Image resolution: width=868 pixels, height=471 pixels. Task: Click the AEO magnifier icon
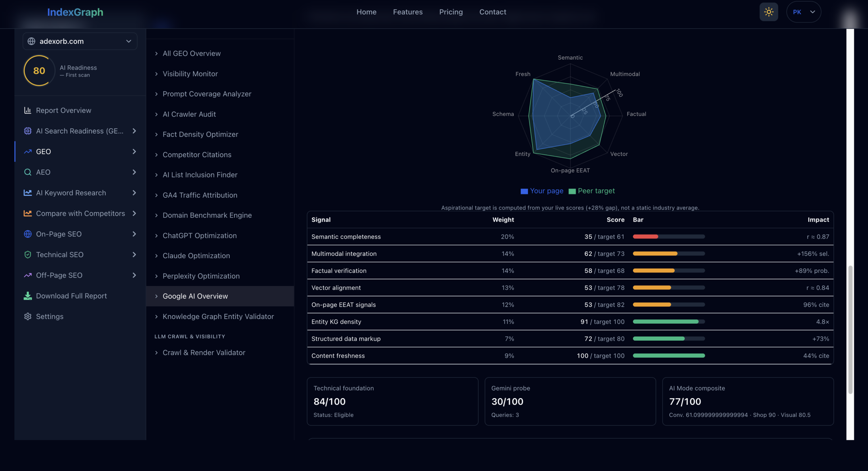click(27, 172)
